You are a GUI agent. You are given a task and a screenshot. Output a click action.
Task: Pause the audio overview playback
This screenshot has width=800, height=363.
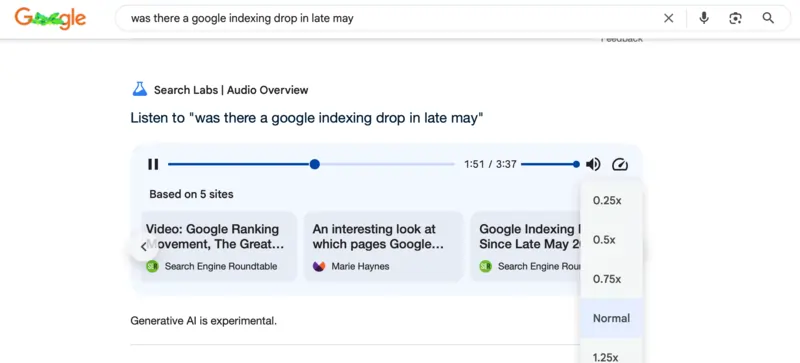[x=153, y=164]
